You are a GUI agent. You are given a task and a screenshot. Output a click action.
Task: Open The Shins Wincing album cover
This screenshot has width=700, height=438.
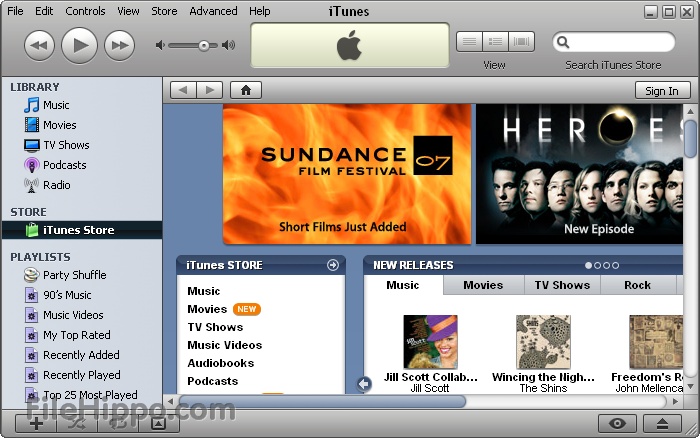point(543,342)
